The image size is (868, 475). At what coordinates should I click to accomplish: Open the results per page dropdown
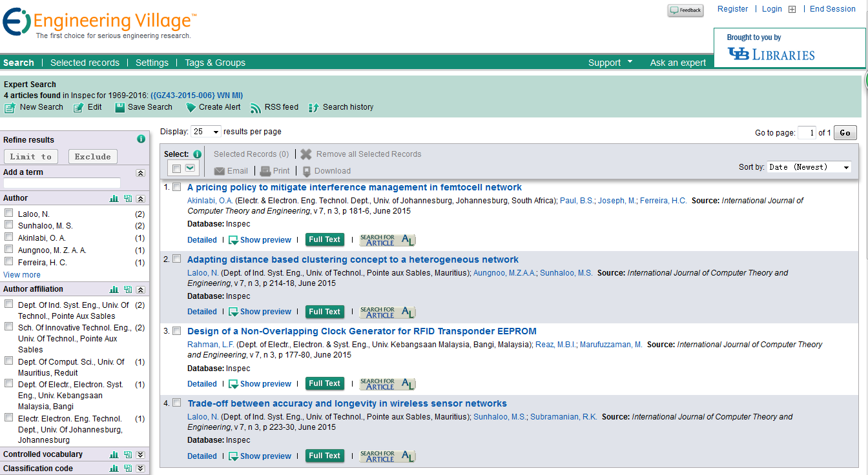[x=206, y=131]
